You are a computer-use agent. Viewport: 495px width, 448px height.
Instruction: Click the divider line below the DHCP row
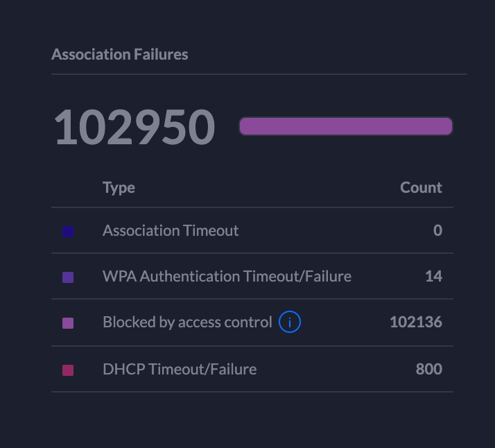pyautogui.click(x=252, y=392)
